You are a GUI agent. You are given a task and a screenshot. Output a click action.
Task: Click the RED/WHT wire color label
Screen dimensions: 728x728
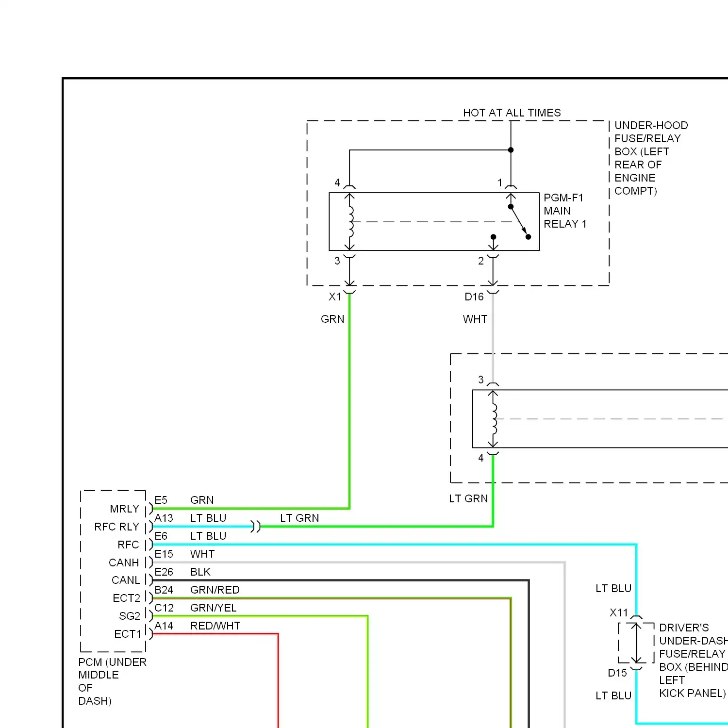point(215,626)
